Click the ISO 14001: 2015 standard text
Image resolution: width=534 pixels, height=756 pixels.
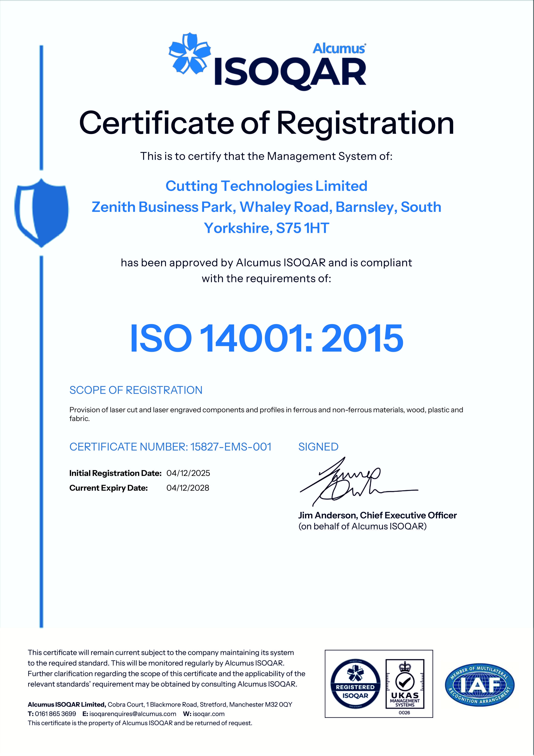point(267,338)
